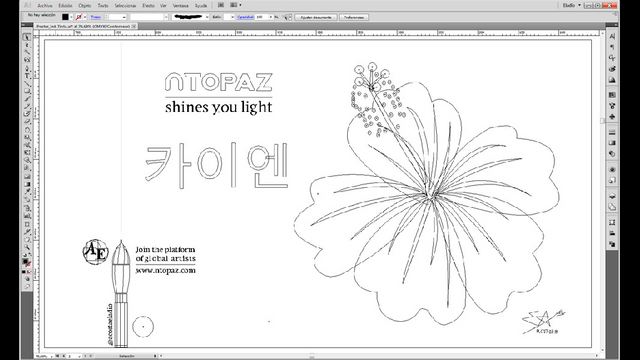640x360 pixels.
Task: Launch Adobe Bridge from menu bar
Action: (221, 5)
